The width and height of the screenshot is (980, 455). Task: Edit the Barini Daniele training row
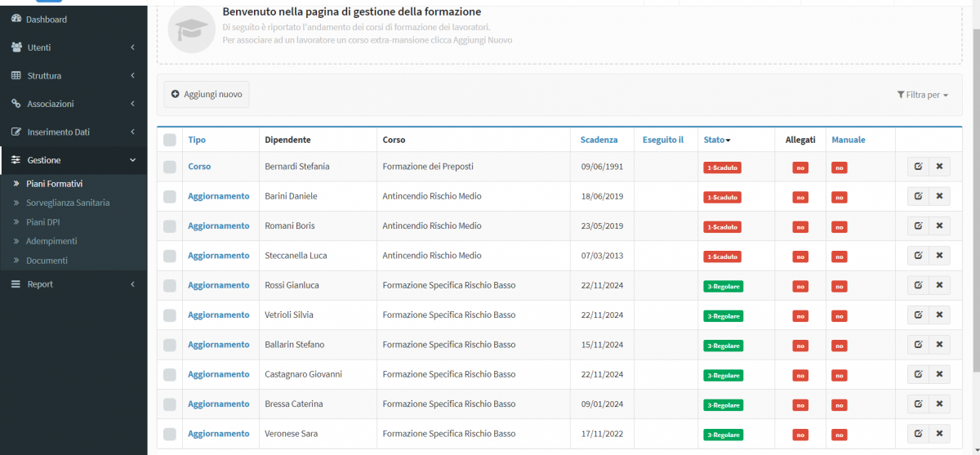pyautogui.click(x=918, y=196)
